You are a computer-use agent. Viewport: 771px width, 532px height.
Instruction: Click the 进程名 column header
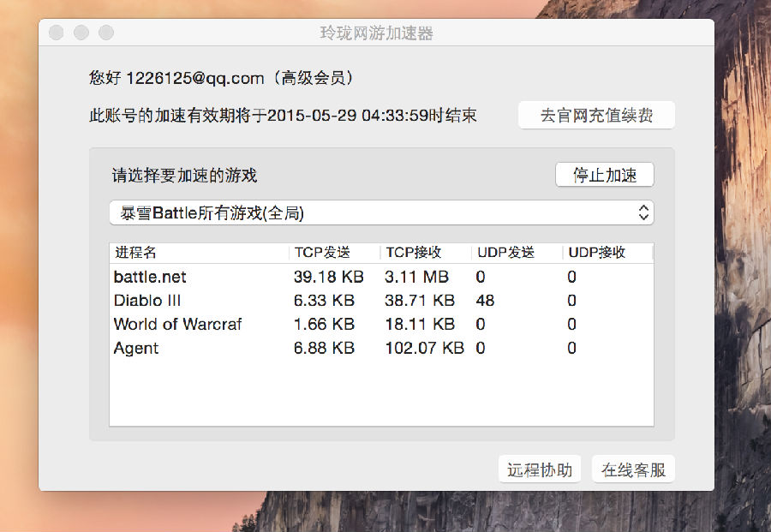pos(199,253)
